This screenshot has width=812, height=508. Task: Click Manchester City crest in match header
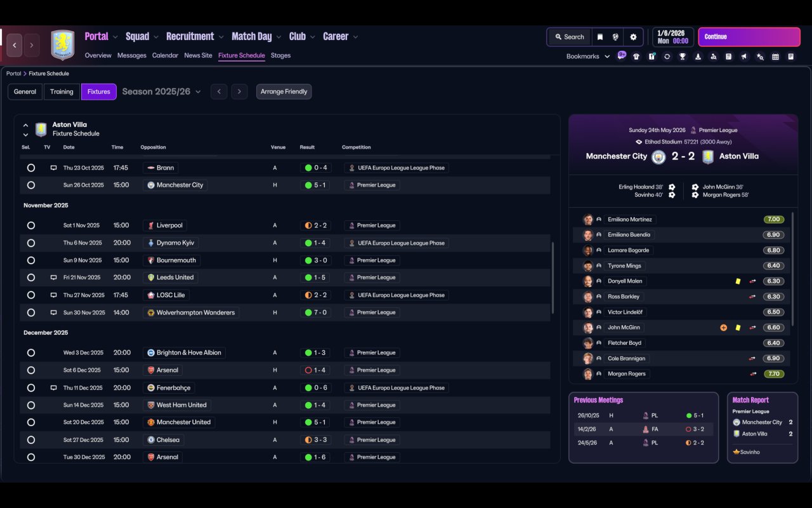point(658,157)
